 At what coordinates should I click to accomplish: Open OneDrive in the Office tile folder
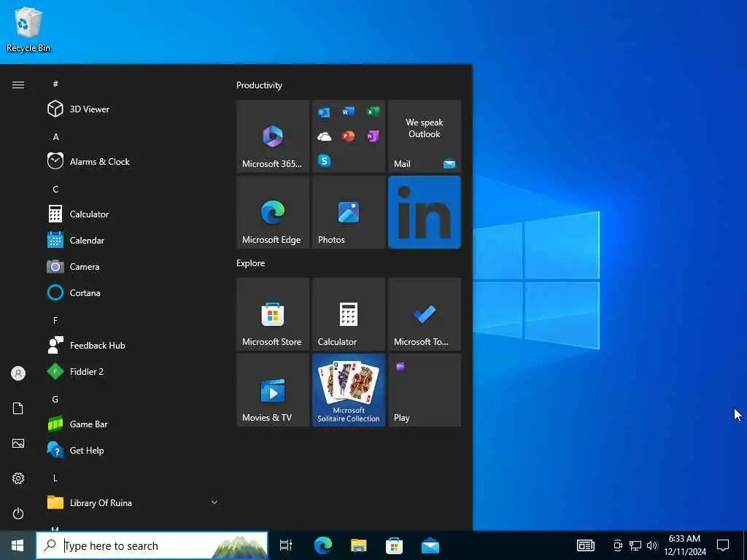point(324,136)
